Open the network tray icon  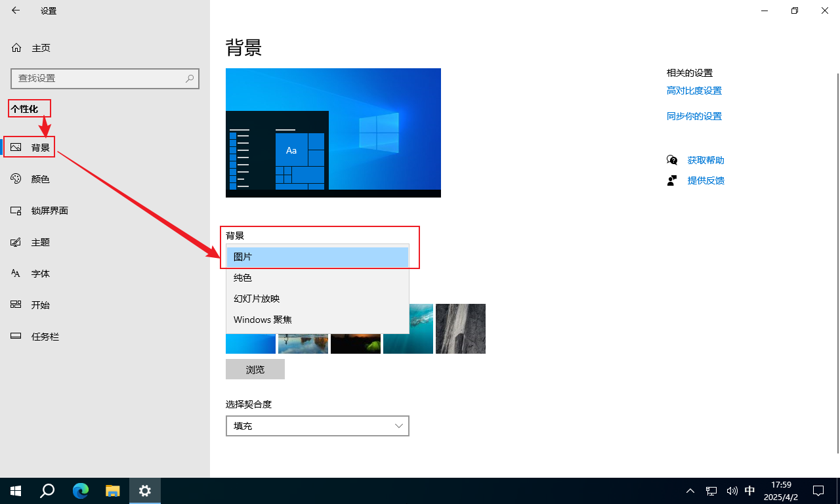click(711, 491)
